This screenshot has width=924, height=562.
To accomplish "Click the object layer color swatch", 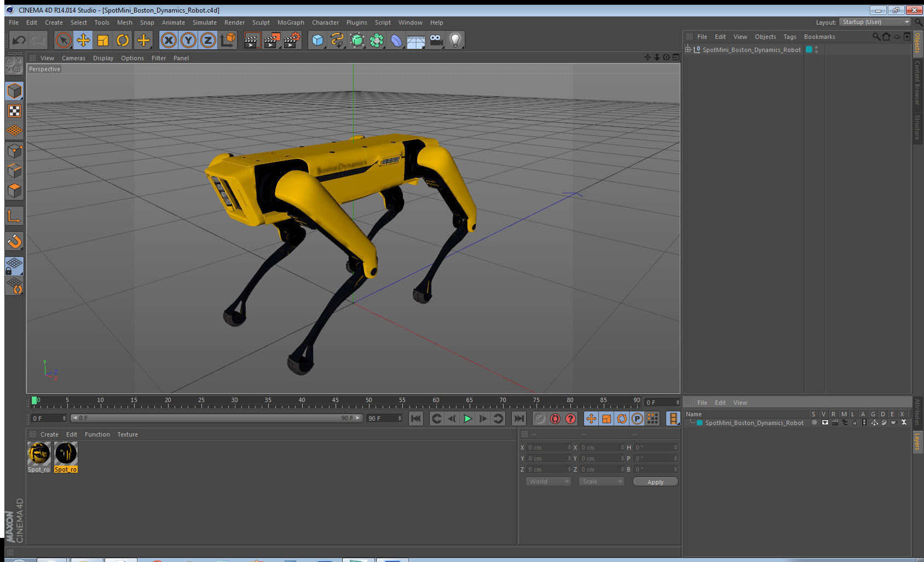I will 809,49.
